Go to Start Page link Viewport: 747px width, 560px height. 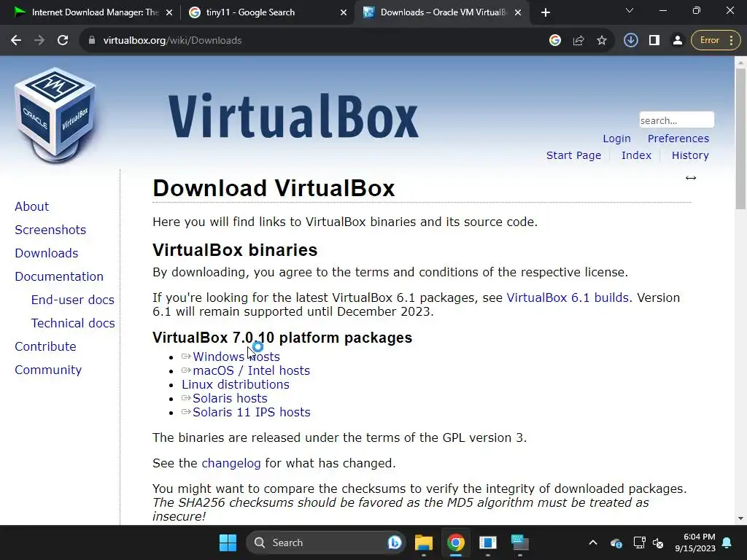pyautogui.click(x=573, y=155)
